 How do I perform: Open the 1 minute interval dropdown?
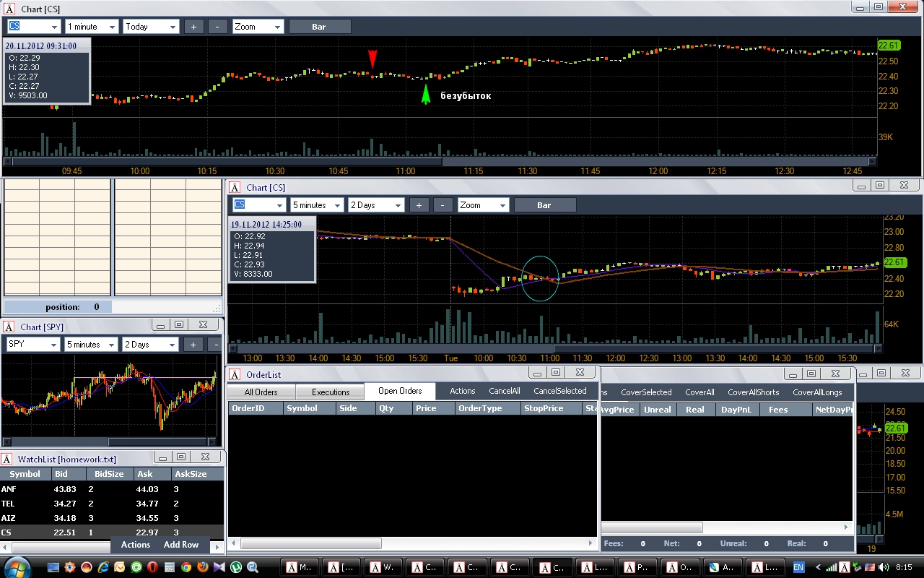(x=92, y=27)
